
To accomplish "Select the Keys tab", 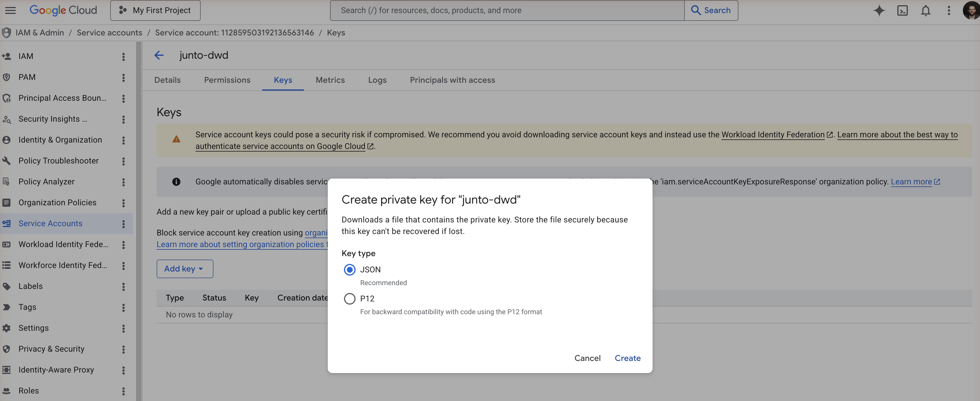I will click(x=283, y=80).
